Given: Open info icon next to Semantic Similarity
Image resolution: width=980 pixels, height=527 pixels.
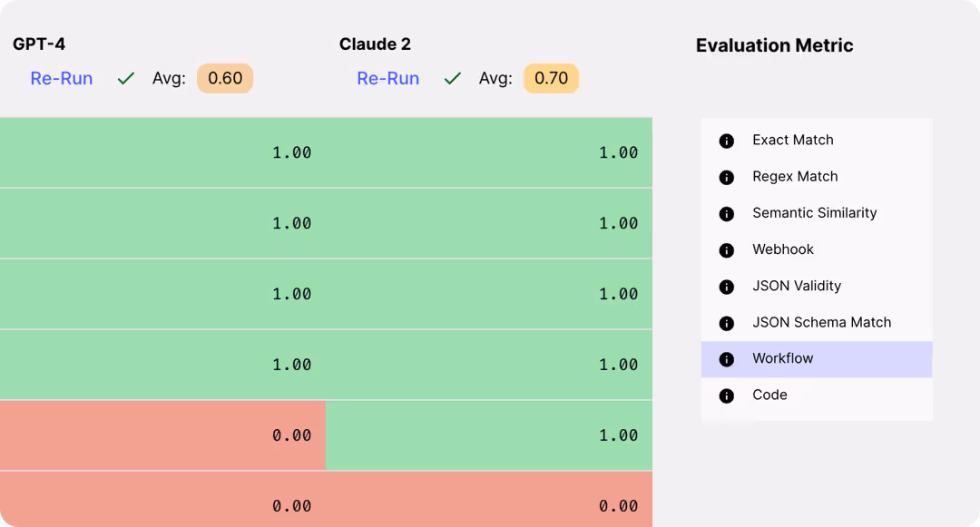Looking at the screenshot, I should [x=726, y=213].
